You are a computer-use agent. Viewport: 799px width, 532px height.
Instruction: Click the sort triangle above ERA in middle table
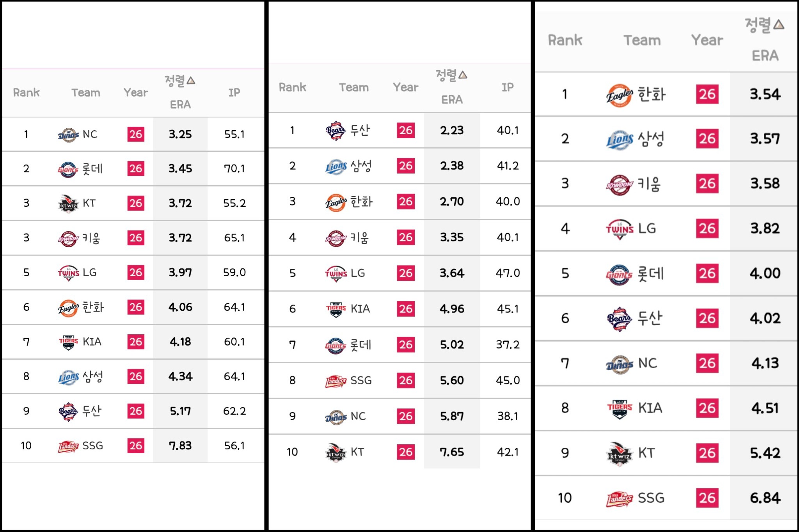[463, 75]
